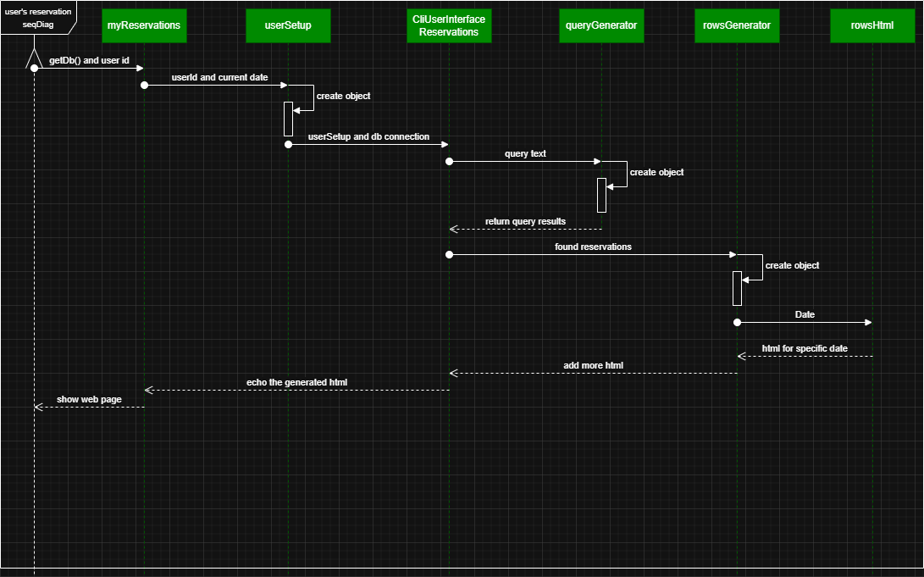The width and height of the screenshot is (924, 577).
Task: Select the echo the generated html message
Action: click(296, 382)
